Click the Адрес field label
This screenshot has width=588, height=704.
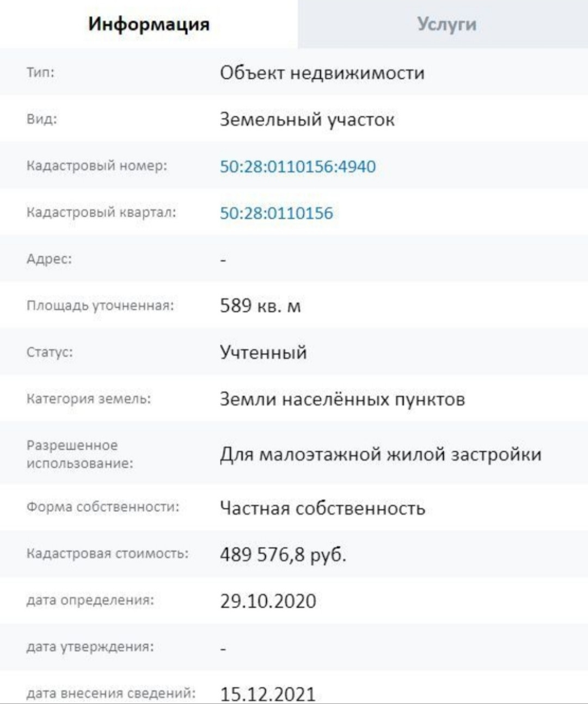[x=49, y=259]
